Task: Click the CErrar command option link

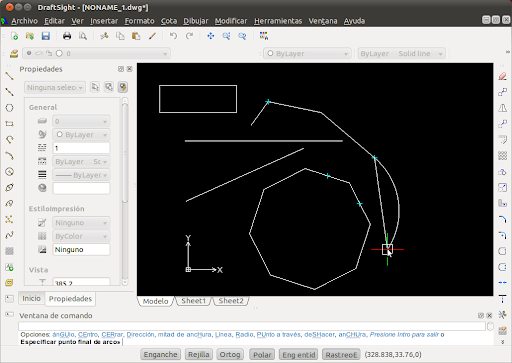Action: [112, 334]
